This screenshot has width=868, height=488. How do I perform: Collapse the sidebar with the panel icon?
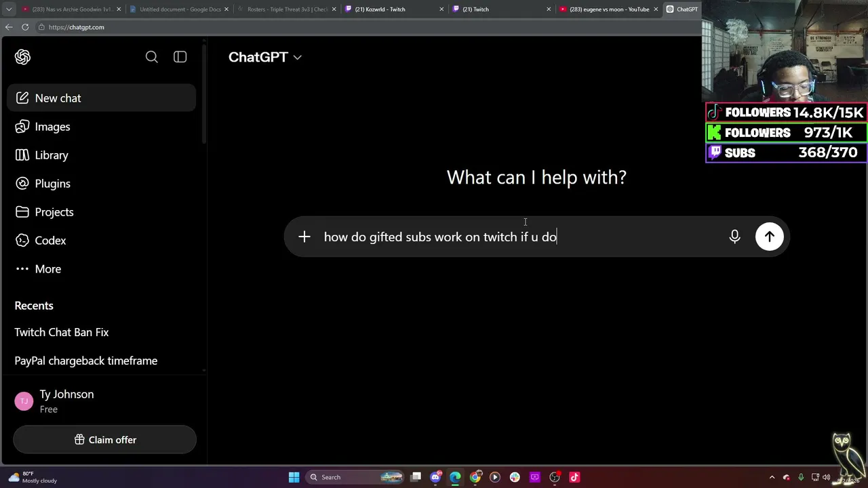pos(180,57)
